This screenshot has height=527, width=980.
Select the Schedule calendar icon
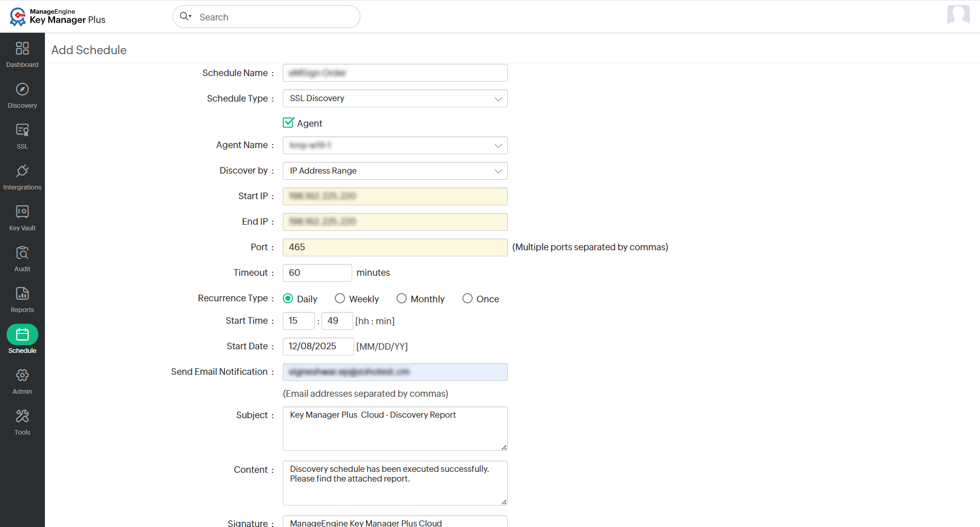click(x=22, y=334)
